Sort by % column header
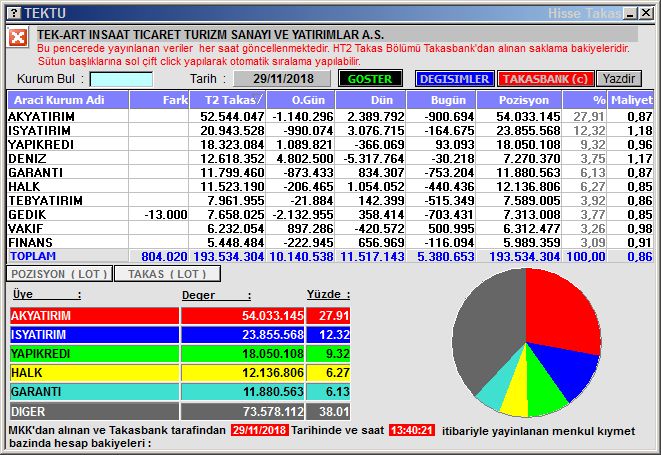Viewport: 661px width, 455px height. pos(585,100)
